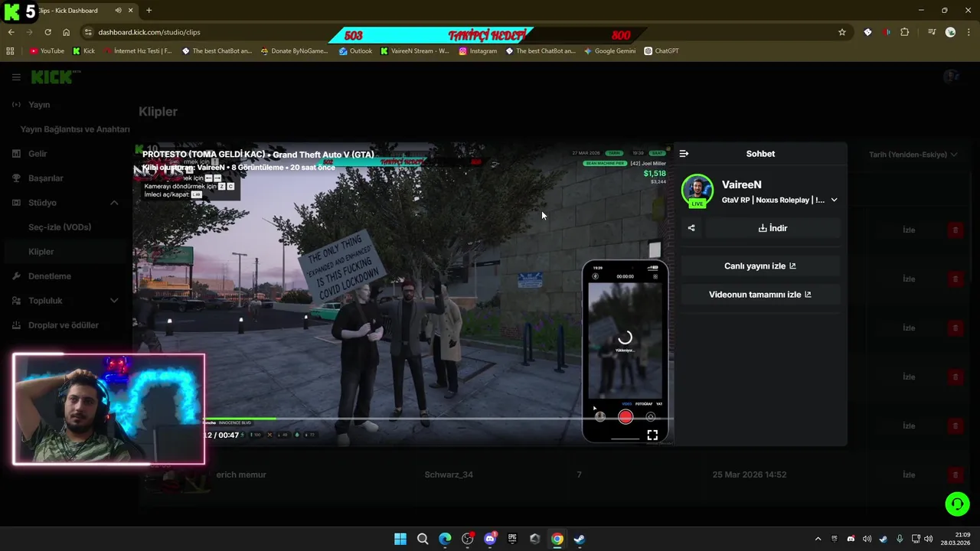
Task: Switch to Chrome in the taskbar
Action: (557, 539)
